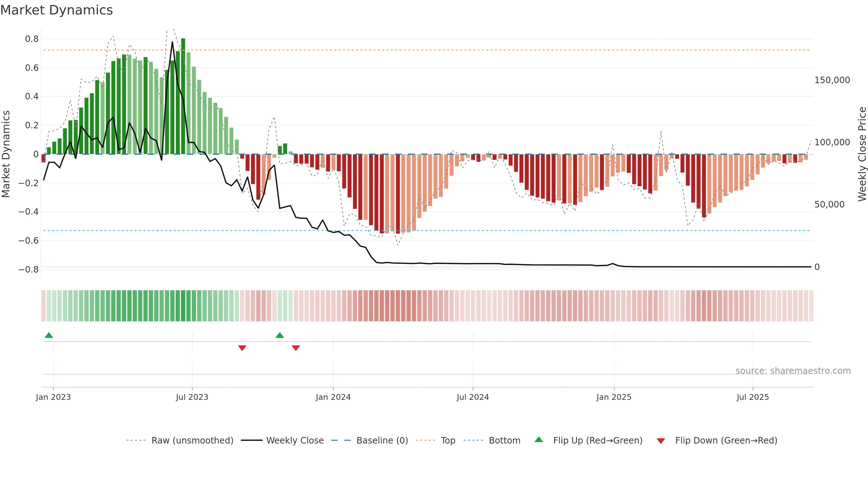Image resolution: width=868 pixels, height=488 pixels.
Task: Toggle the Top legend entry
Action: coord(435,440)
